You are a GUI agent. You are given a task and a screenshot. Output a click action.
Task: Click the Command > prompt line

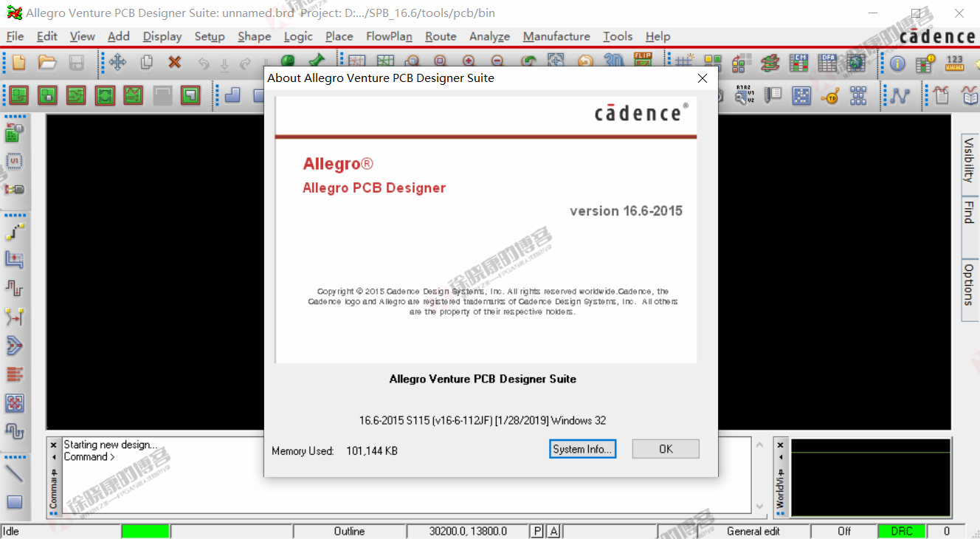click(89, 457)
